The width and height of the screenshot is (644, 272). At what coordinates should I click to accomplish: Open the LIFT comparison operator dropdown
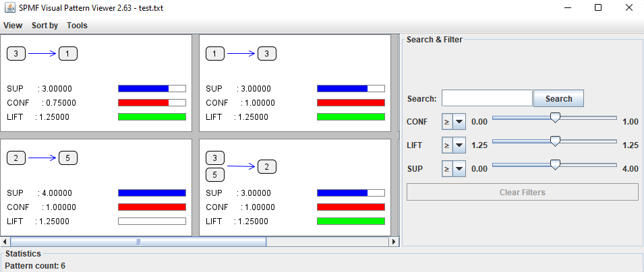pos(453,145)
